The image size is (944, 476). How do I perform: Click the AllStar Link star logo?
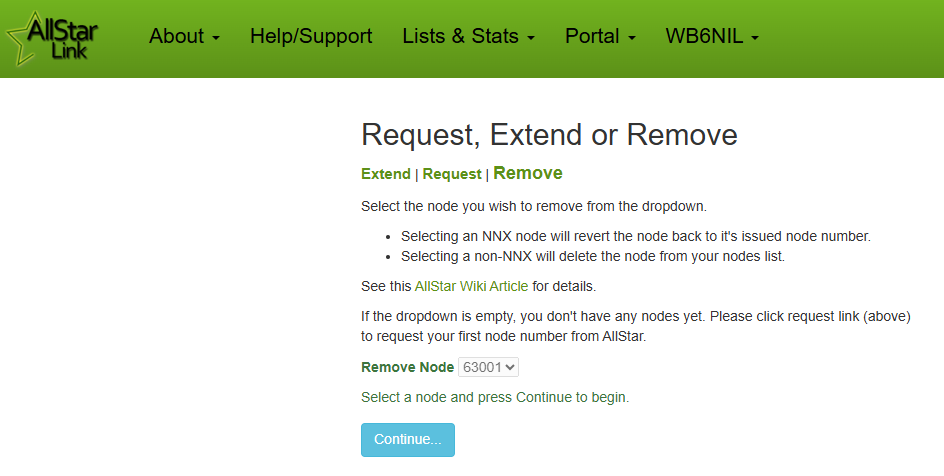52,39
